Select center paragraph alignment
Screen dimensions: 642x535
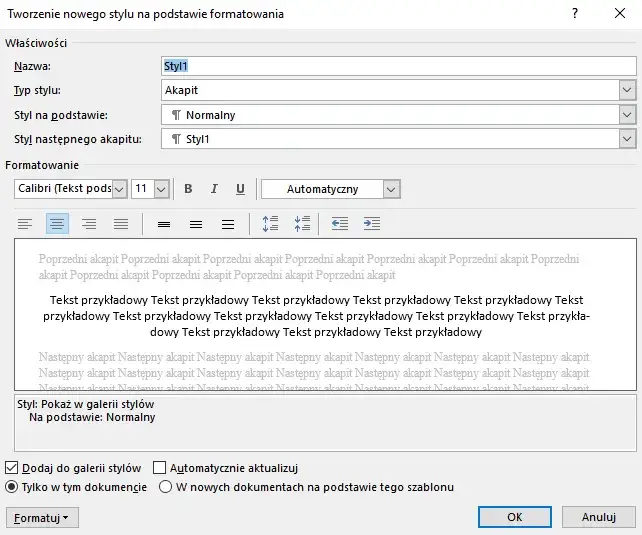pyautogui.click(x=57, y=224)
